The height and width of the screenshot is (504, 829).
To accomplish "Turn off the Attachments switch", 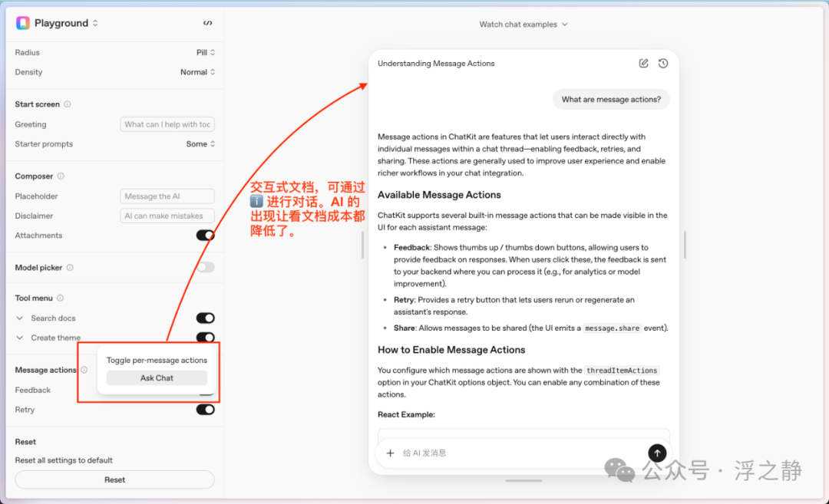I will (x=205, y=235).
